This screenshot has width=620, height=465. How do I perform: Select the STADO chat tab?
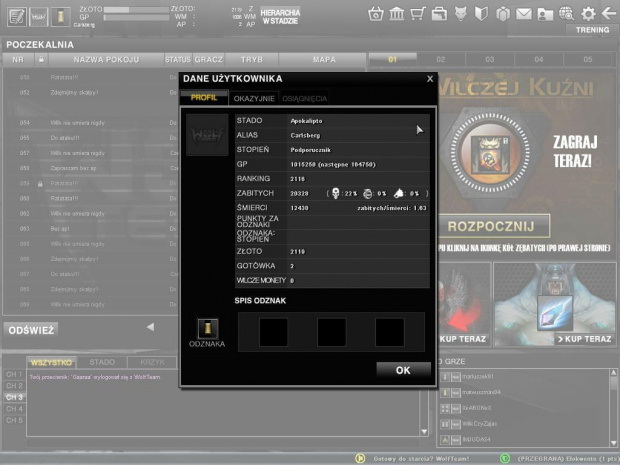[x=102, y=362]
